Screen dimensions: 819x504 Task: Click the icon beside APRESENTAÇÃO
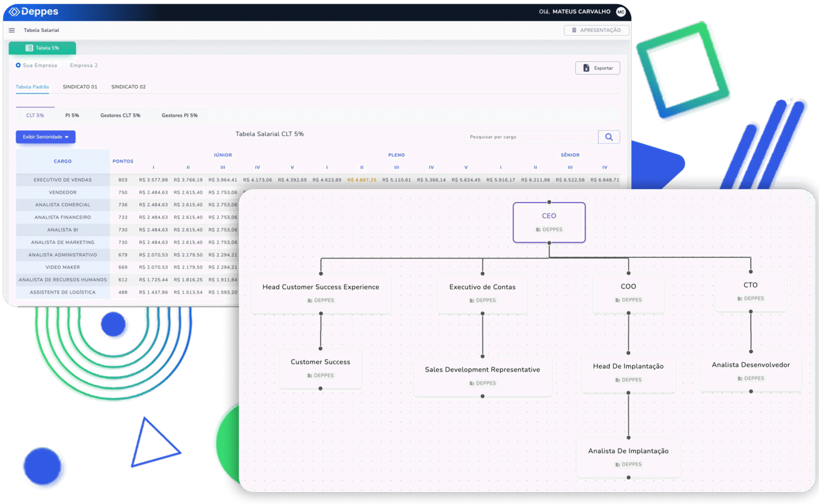point(574,30)
